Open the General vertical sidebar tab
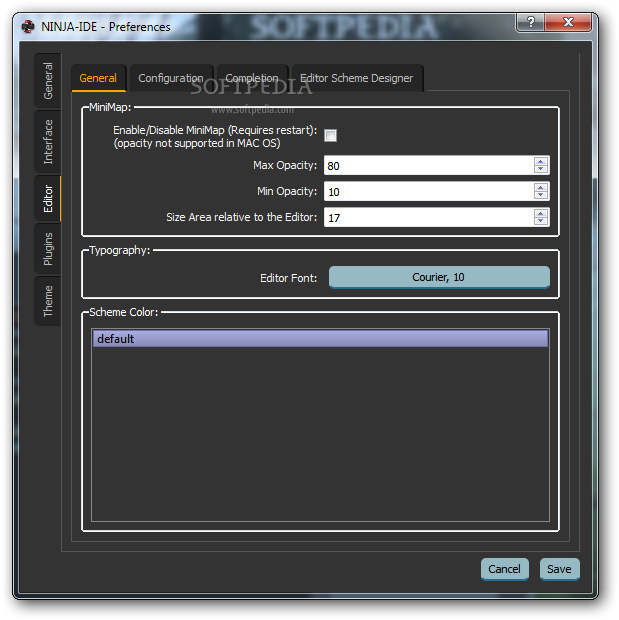 click(48, 81)
